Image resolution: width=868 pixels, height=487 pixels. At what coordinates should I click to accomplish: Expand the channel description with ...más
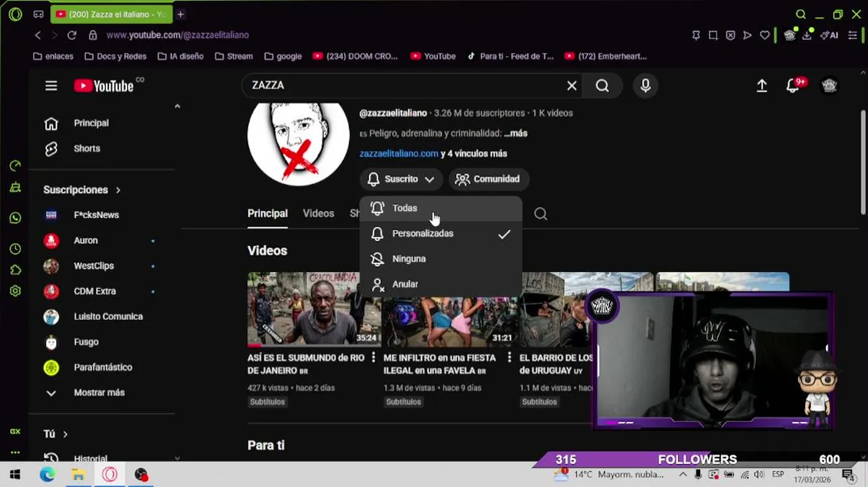(x=515, y=133)
